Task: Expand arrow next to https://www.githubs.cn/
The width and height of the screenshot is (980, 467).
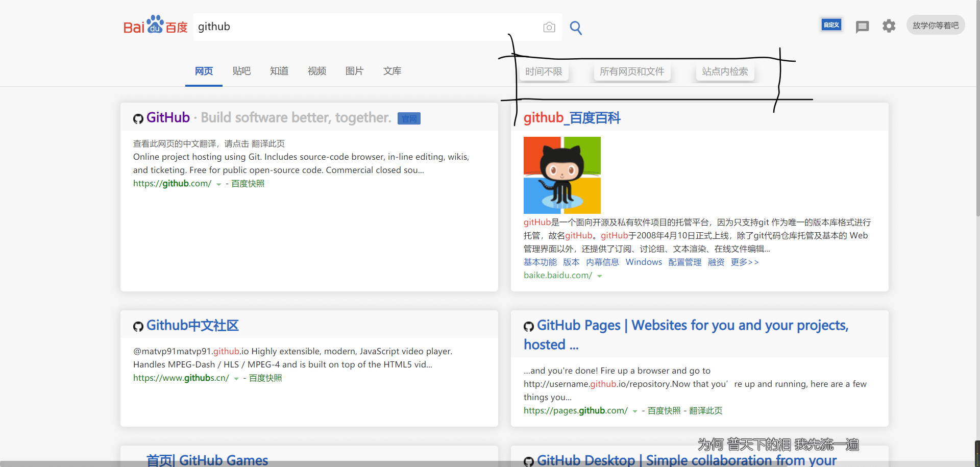Action: click(x=236, y=379)
